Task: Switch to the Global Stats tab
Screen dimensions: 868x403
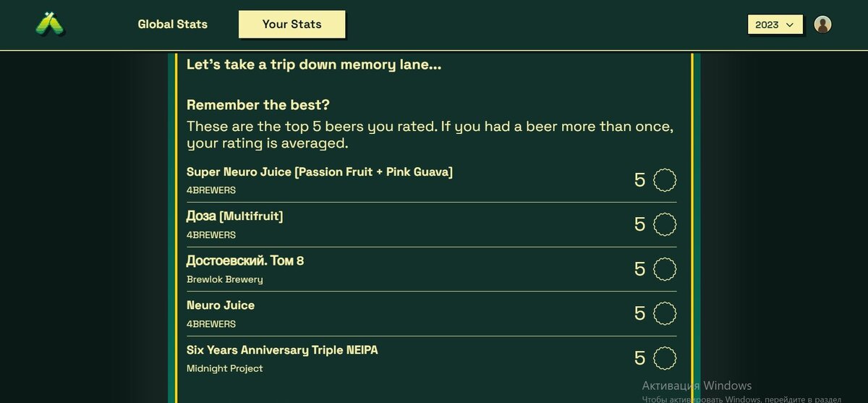Action: (x=173, y=24)
